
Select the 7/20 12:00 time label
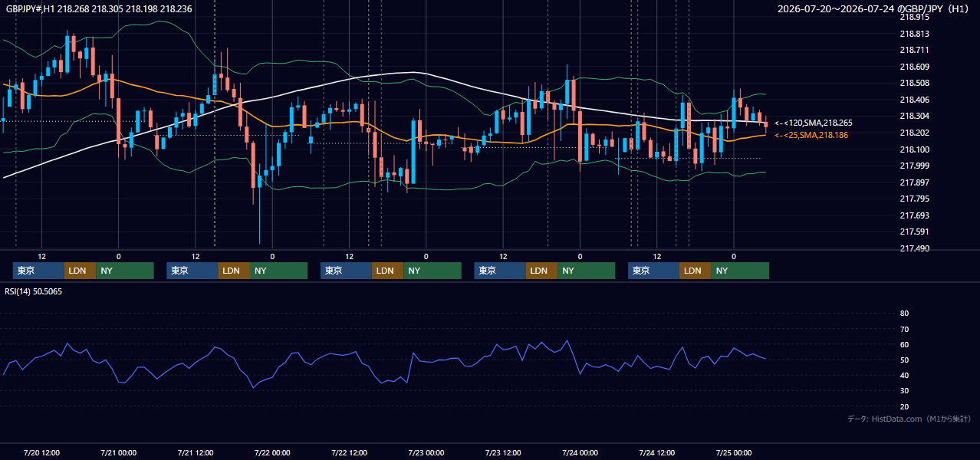(x=41, y=452)
